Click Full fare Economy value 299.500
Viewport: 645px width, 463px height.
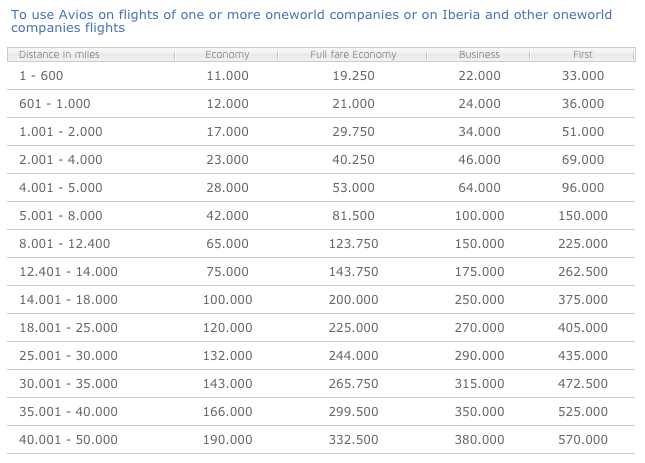pyautogui.click(x=353, y=412)
